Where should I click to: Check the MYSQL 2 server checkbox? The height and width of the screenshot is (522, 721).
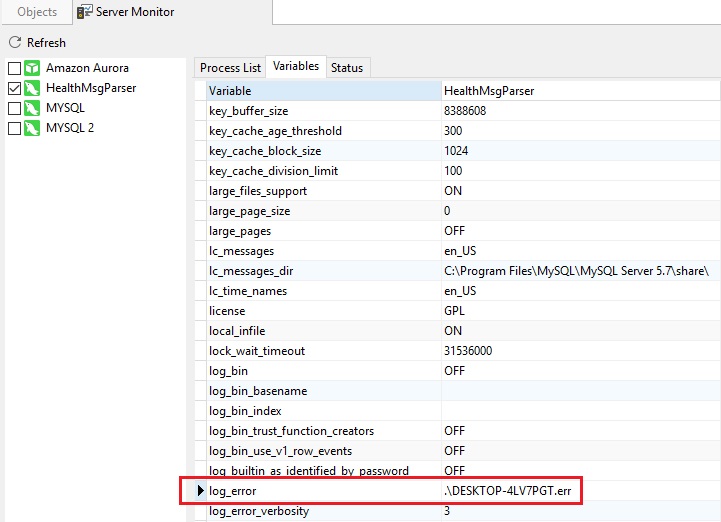[x=14, y=127]
